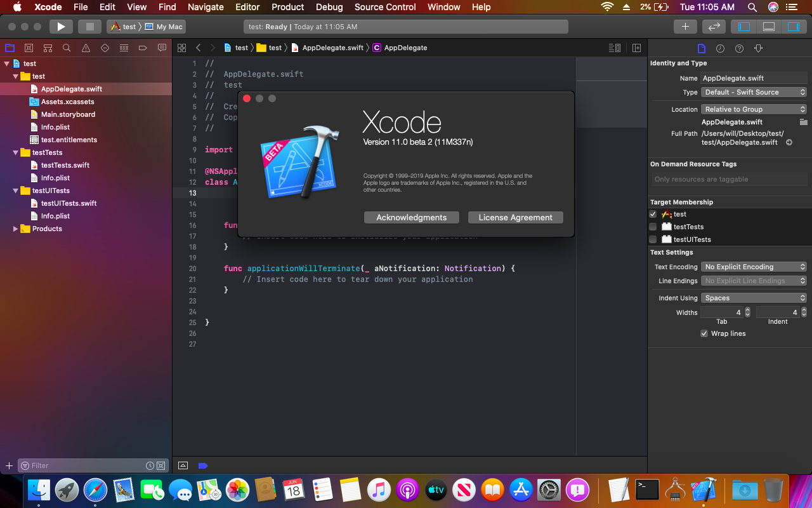
Task: Go forward in editor history
Action: 213,48
